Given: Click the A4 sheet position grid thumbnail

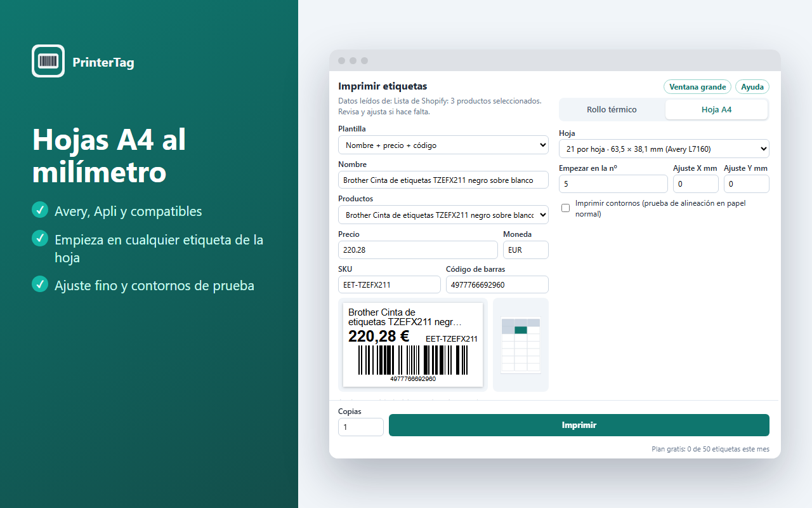Looking at the screenshot, I should (521, 345).
